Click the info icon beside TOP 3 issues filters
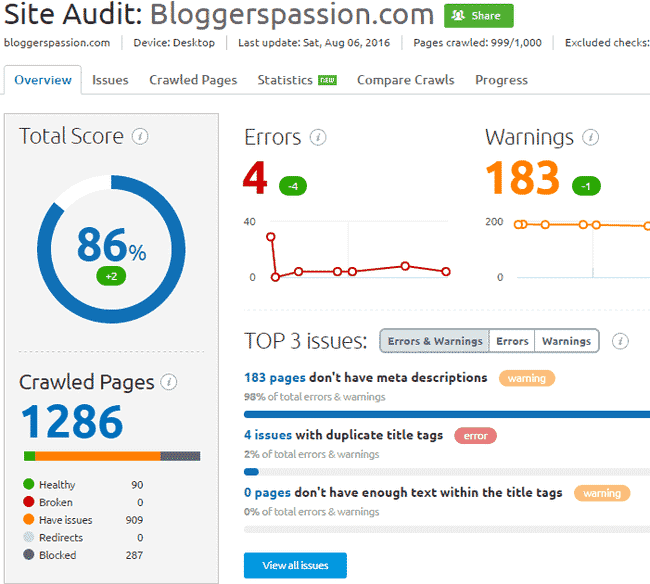 (620, 341)
